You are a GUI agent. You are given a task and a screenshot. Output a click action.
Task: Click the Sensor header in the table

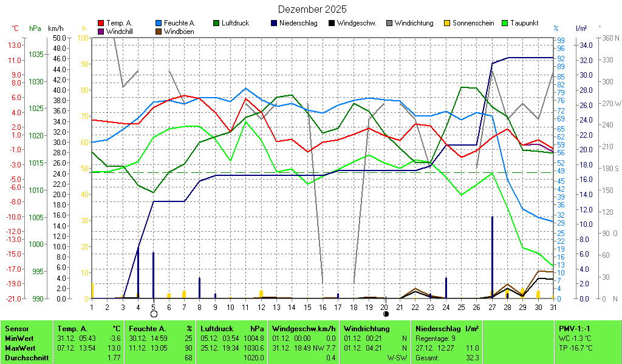pos(16,328)
